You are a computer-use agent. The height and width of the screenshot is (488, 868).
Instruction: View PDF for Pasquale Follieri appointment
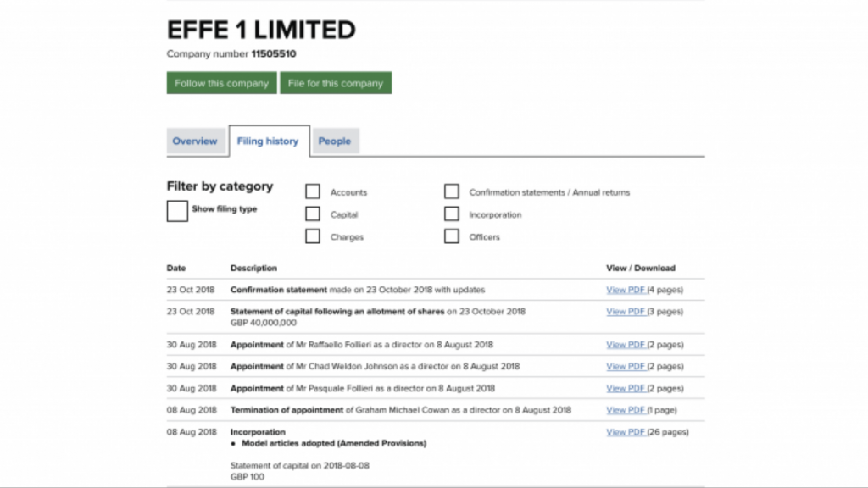(626, 388)
